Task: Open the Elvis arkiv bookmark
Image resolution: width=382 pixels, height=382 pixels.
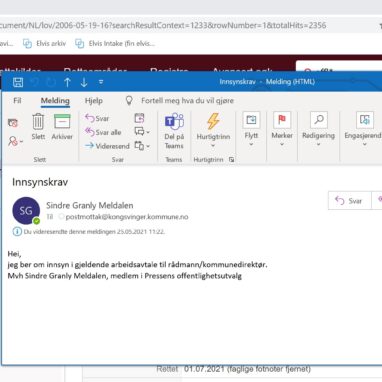Action: (44, 44)
